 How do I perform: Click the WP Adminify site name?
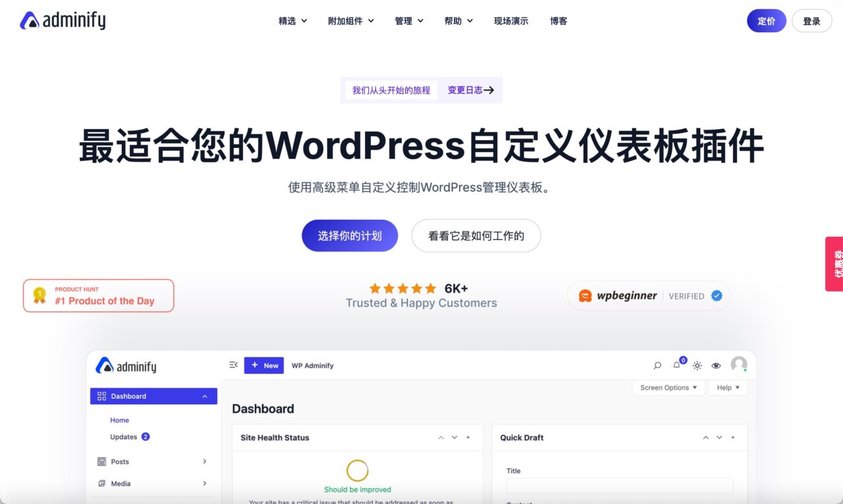point(313,366)
